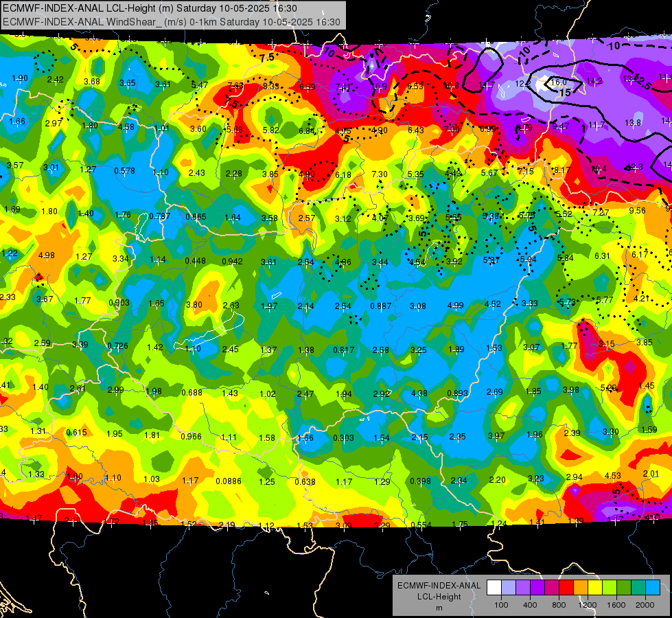Click the legend tick label 800

pyautogui.click(x=559, y=605)
